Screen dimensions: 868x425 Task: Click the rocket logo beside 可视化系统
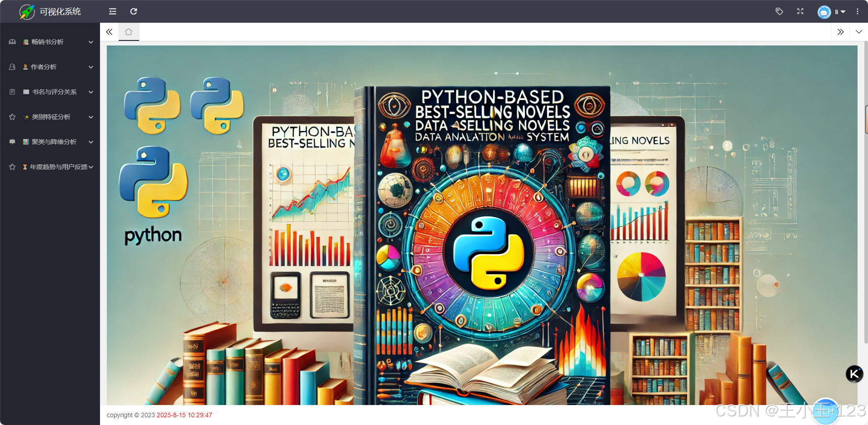click(x=27, y=11)
